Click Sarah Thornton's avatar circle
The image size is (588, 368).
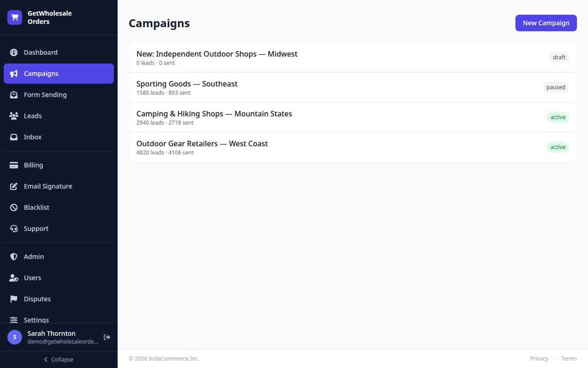click(15, 337)
